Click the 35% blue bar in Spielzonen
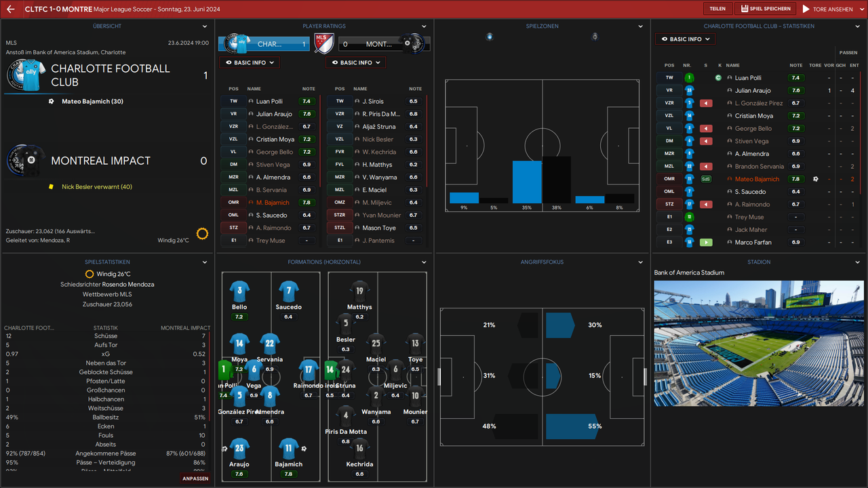 pyautogui.click(x=527, y=182)
